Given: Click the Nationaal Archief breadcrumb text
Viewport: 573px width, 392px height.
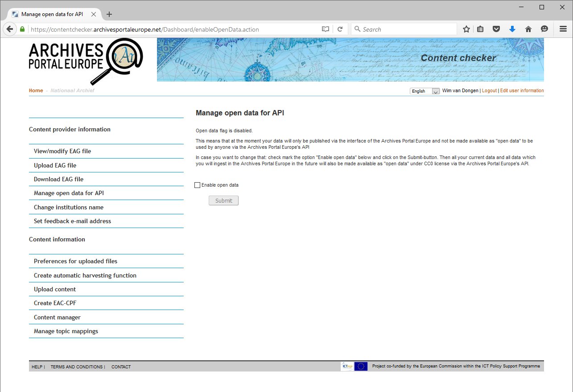Looking at the screenshot, I should [72, 90].
